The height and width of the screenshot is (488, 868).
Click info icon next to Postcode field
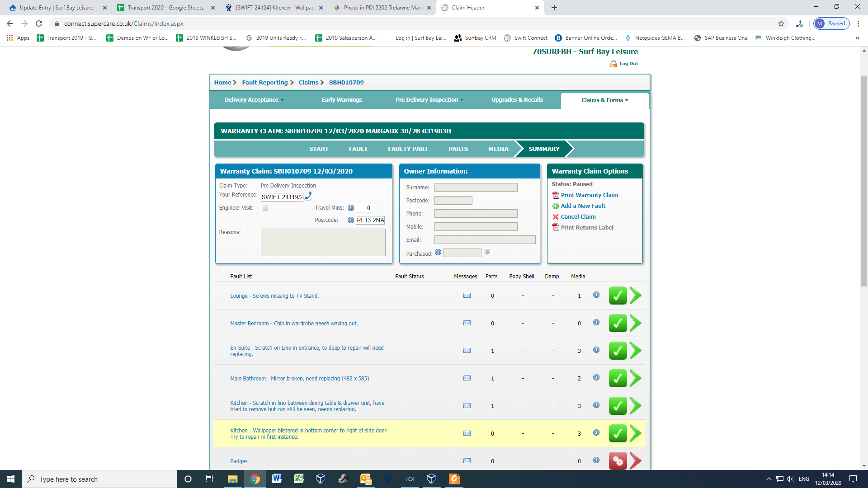tap(350, 220)
